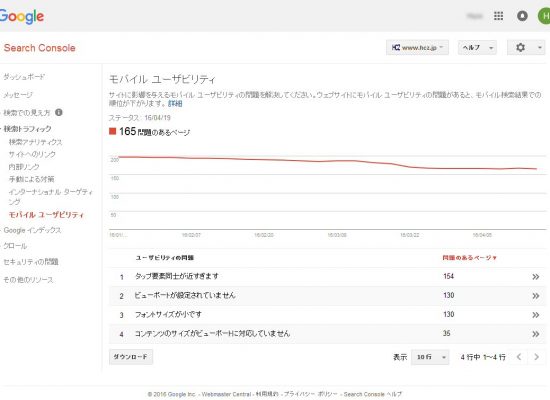Click the Google logo
This screenshot has height=400, width=550.
(22, 16)
